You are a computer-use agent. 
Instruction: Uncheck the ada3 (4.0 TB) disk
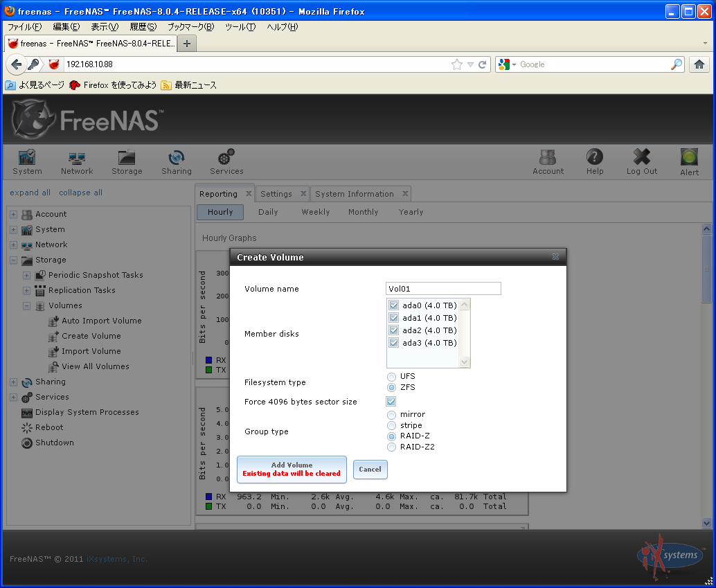(x=393, y=342)
